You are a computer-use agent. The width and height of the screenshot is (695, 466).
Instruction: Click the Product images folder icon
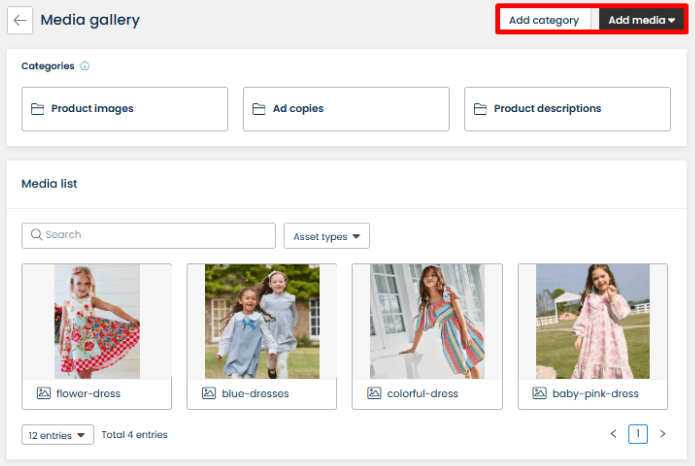pyautogui.click(x=38, y=109)
